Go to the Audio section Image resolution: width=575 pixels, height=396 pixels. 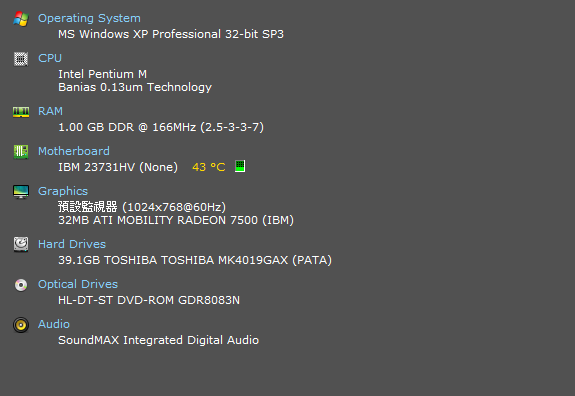point(54,324)
